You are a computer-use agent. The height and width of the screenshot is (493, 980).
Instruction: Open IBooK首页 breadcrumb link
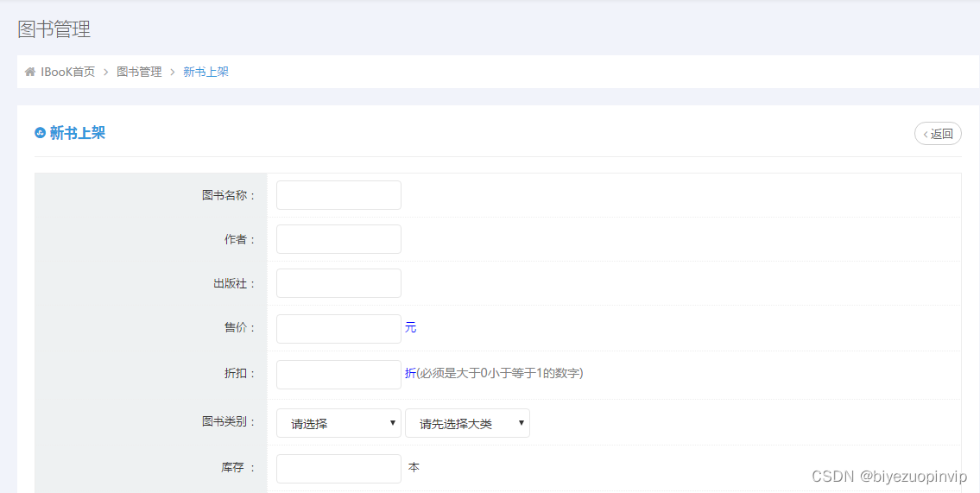click(x=68, y=72)
